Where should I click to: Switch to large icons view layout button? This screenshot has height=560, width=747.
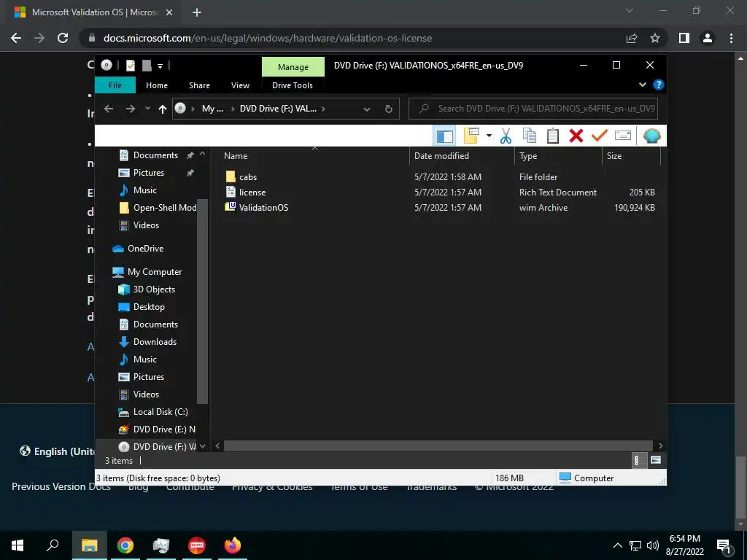(x=656, y=460)
